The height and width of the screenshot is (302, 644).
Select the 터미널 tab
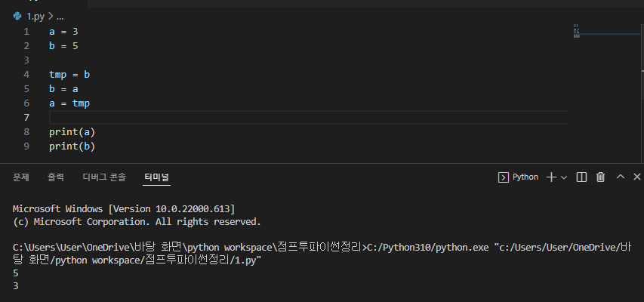[x=156, y=177]
